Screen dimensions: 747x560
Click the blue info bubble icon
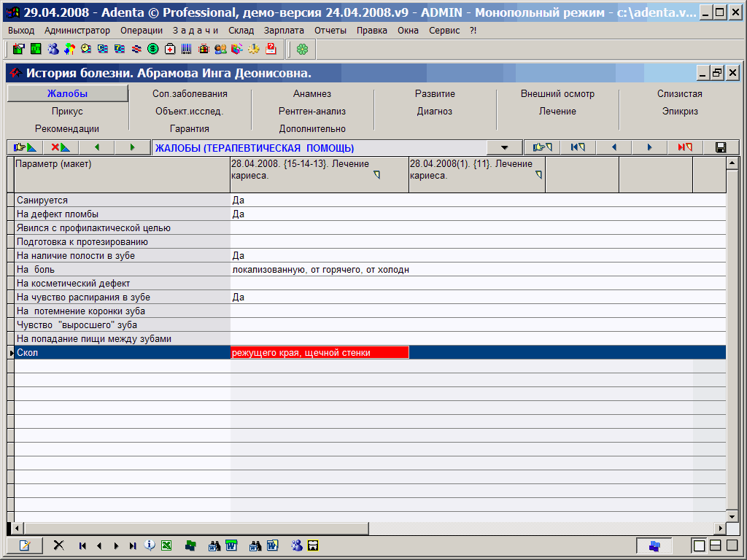point(150,545)
